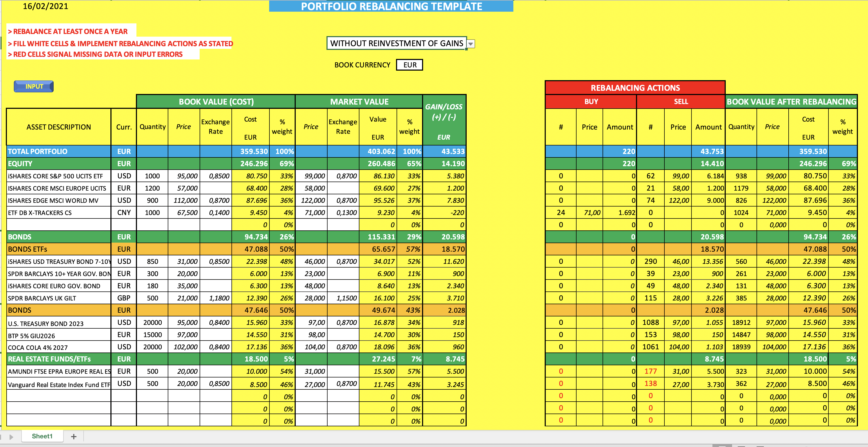868x447 pixels.
Task: Select the BUY column group header
Action: point(591,102)
